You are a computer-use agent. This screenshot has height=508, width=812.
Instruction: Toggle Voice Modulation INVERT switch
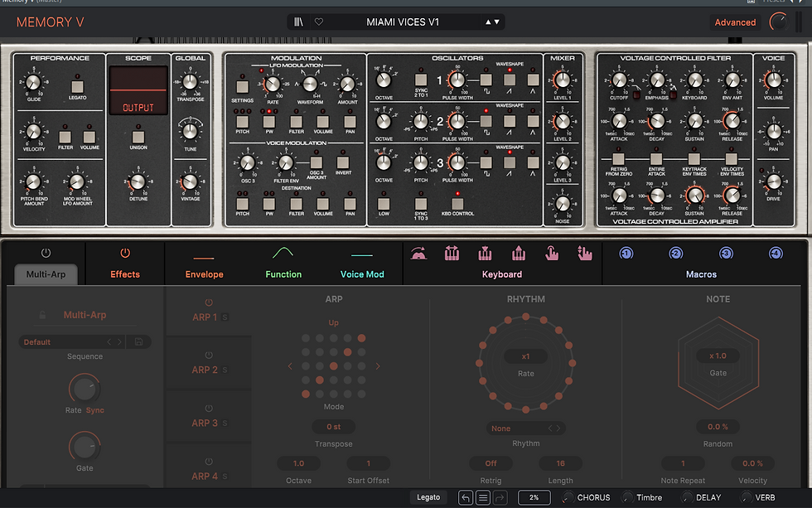(x=343, y=162)
